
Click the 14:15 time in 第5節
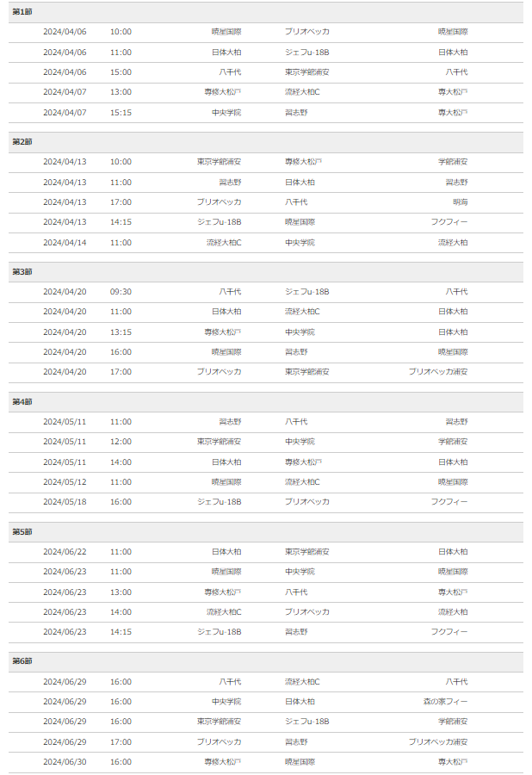coord(121,632)
